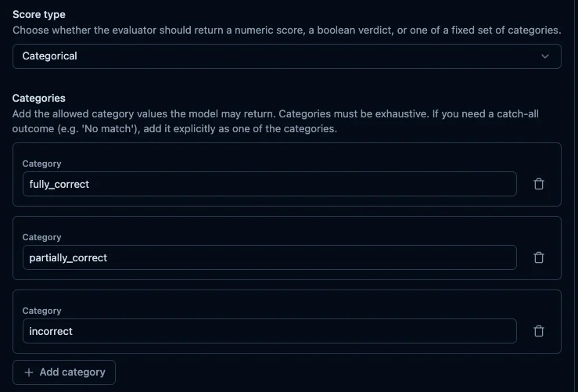Select the incorrect category input box
The width and height of the screenshot is (578, 392).
point(270,331)
